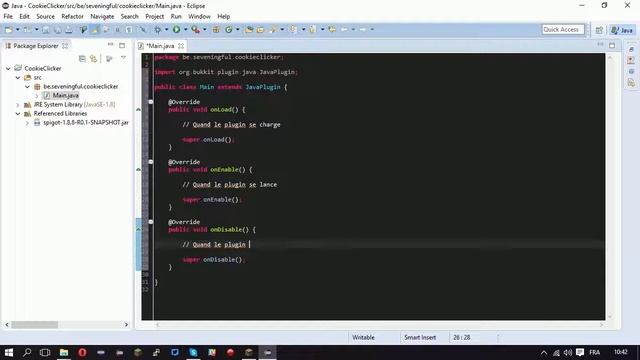Image resolution: width=640 pixels, height=360 pixels.
Task: Select Main.java in the Package Explorer
Action: coord(65,96)
